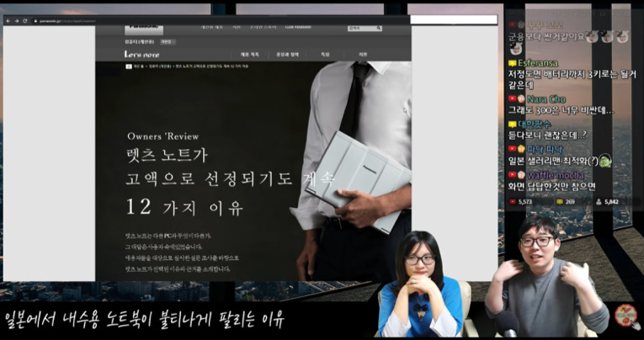Click the padlock icon in the address bar
The width and height of the screenshot is (644, 340).
tap(35, 20)
